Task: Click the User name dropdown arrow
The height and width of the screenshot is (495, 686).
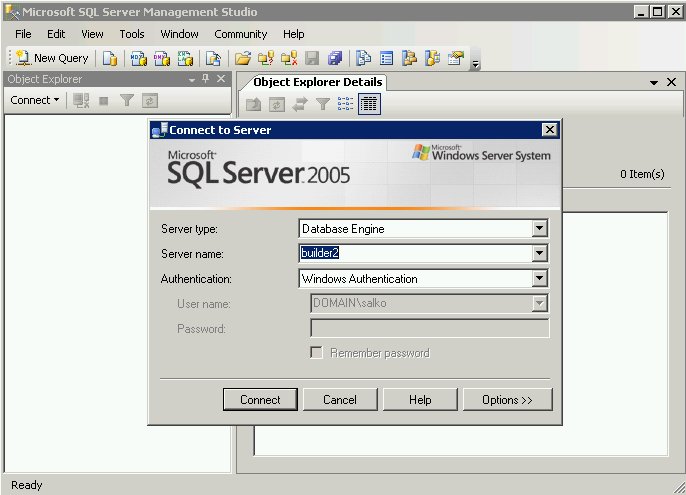Action: pos(539,303)
